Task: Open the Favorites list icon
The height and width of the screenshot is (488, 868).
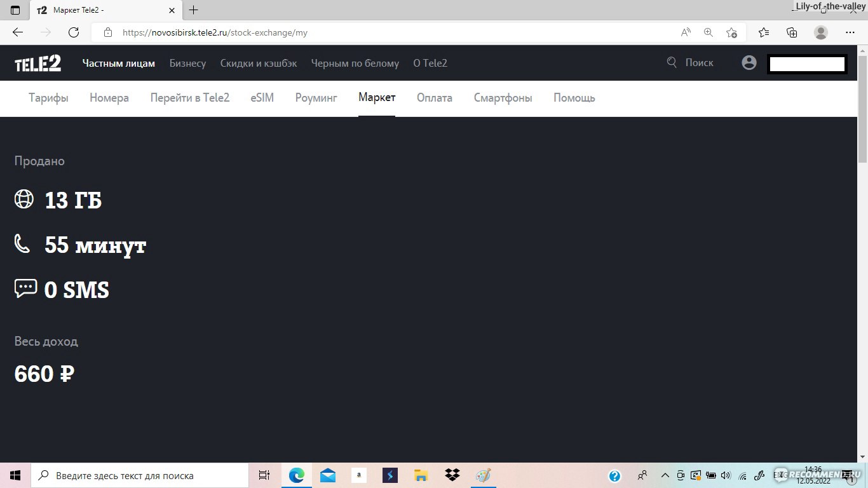Action: [764, 32]
